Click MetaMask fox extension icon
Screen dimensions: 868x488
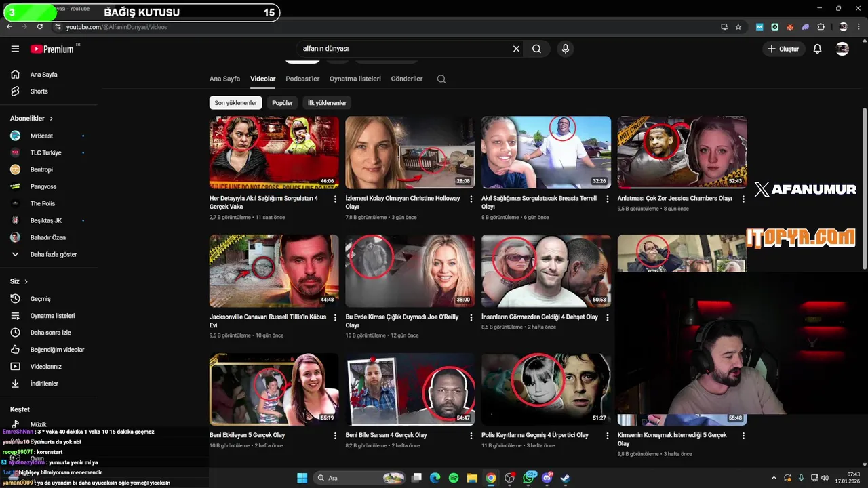pos(790,27)
